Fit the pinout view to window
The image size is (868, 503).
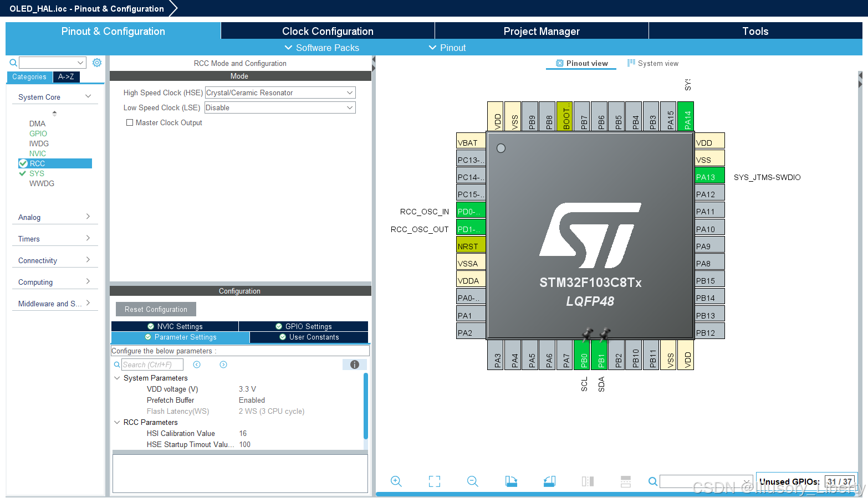coord(435,481)
